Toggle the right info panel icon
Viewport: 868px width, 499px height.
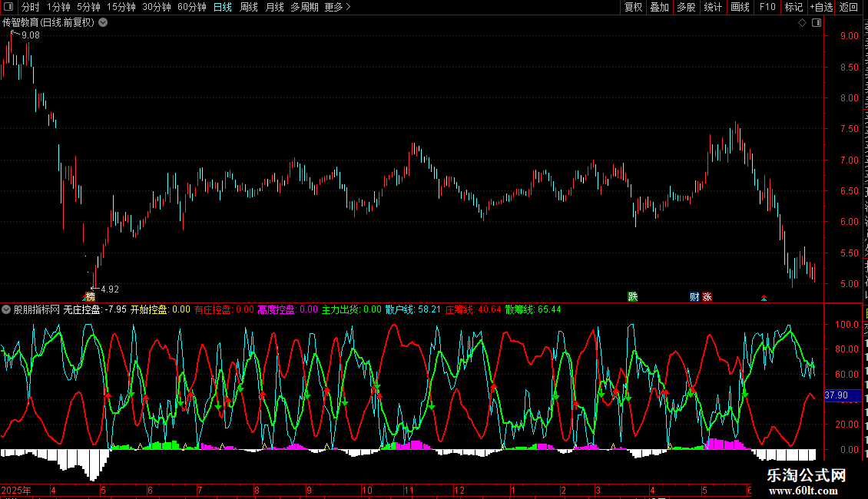coord(817,23)
